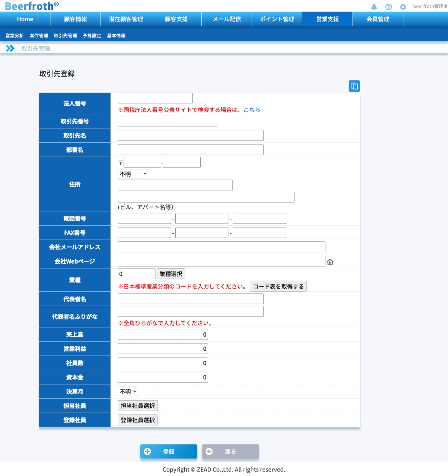Click the Beerfroth logo
This screenshot has width=448, height=476.
(x=32, y=6)
